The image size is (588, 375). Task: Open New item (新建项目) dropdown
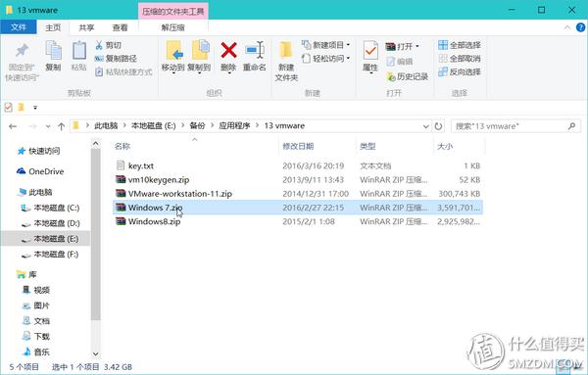(326, 45)
